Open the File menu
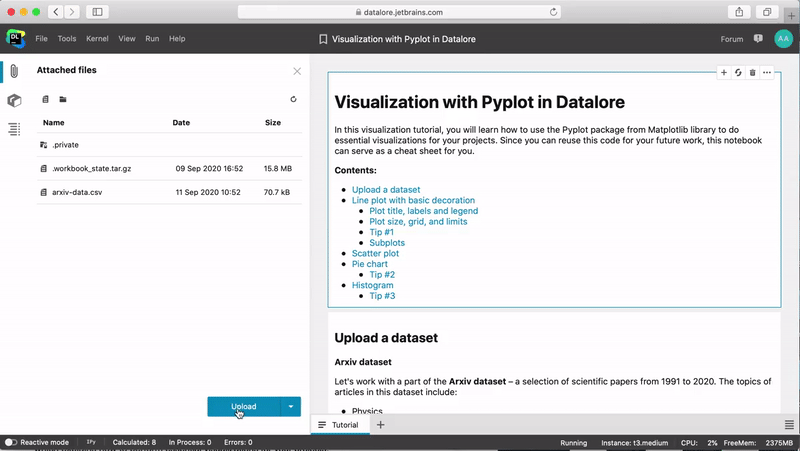Viewport: 800px width, 451px height. click(x=41, y=39)
